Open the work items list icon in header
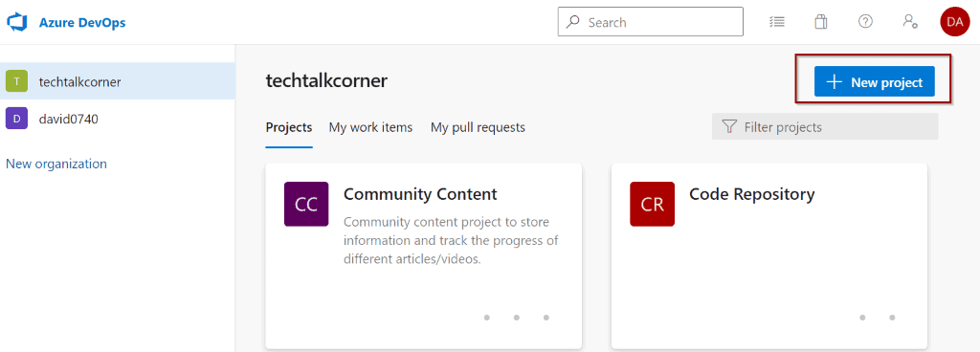 777,22
